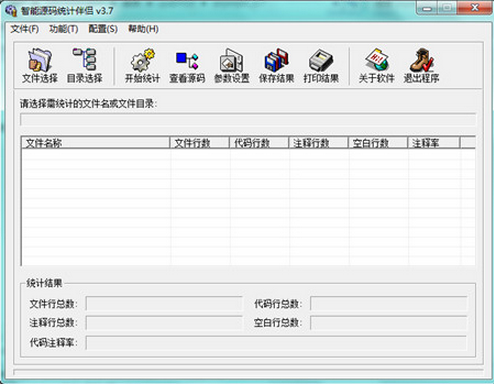
Task: Sort by the 文件名称 column header
Action: pyautogui.click(x=96, y=143)
